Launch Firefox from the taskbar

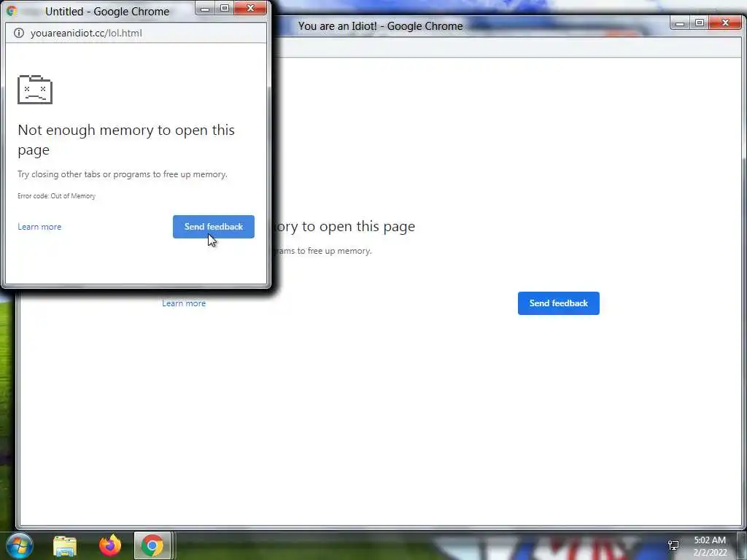tap(110, 545)
